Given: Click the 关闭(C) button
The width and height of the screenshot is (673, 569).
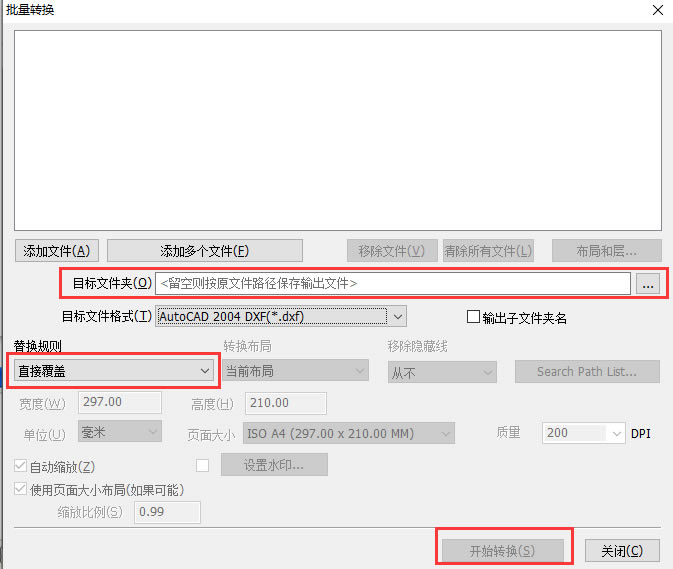Looking at the screenshot, I should [622, 551].
